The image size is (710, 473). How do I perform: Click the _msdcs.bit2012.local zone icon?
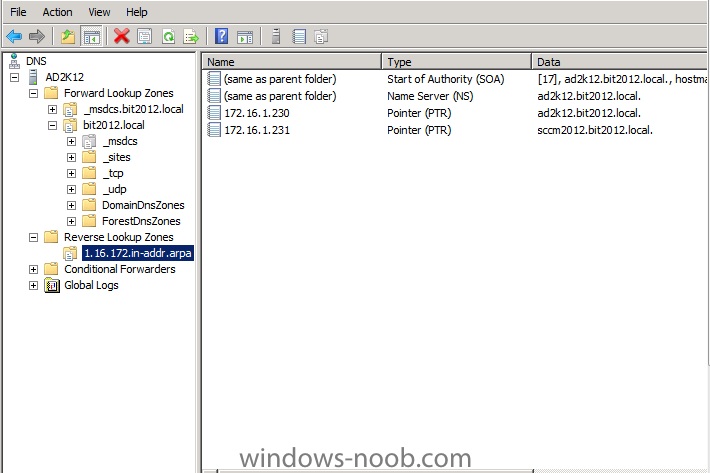pyautogui.click(x=70, y=109)
